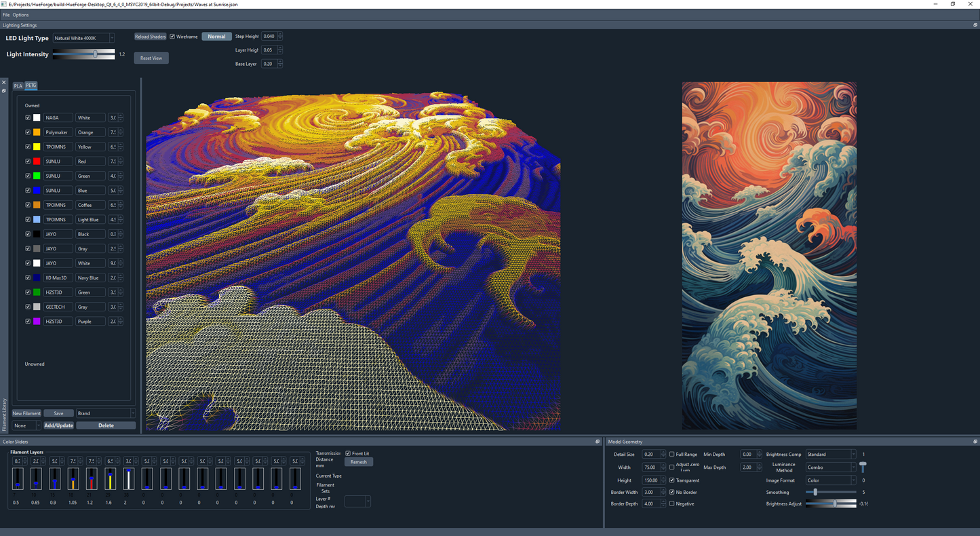Click the float icon on Lighting Settings bar
980x536 pixels.
coord(975,25)
